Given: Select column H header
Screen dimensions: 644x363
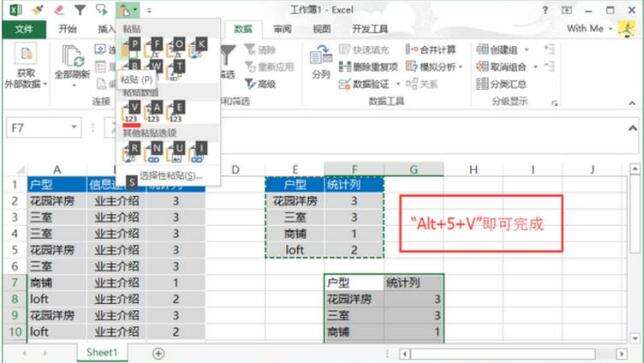Looking at the screenshot, I should [x=473, y=169].
